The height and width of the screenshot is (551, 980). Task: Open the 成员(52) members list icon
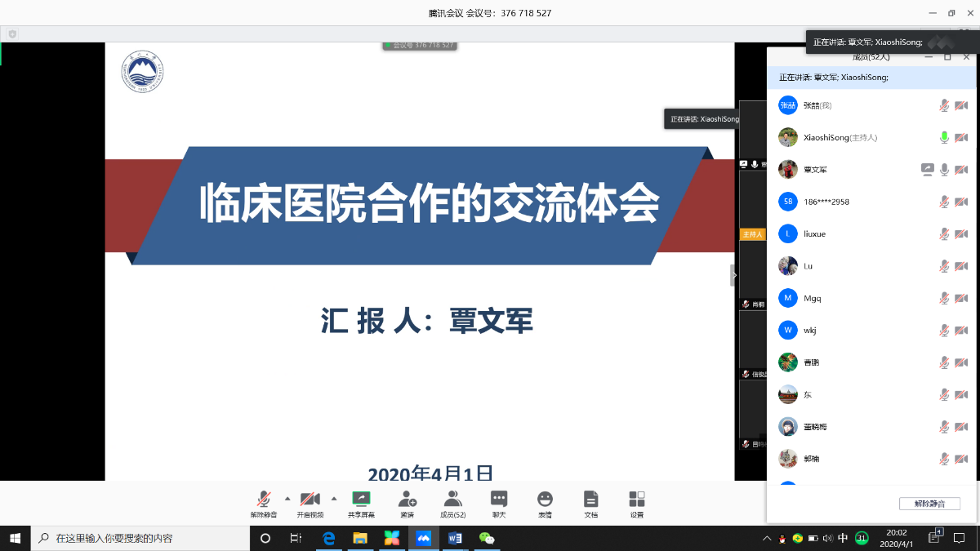click(452, 500)
